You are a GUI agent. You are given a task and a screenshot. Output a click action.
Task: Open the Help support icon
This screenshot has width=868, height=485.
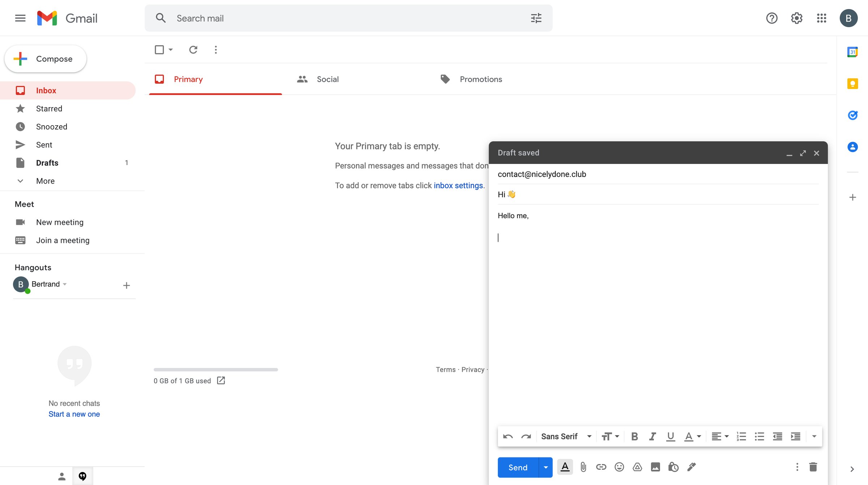(x=772, y=18)
